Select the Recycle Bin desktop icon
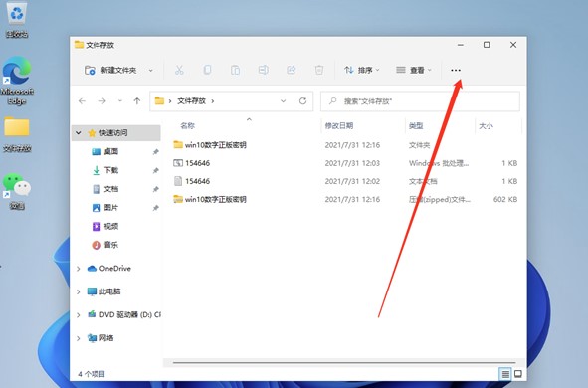This screenshot has height=388, width=588. pos(17,20)
